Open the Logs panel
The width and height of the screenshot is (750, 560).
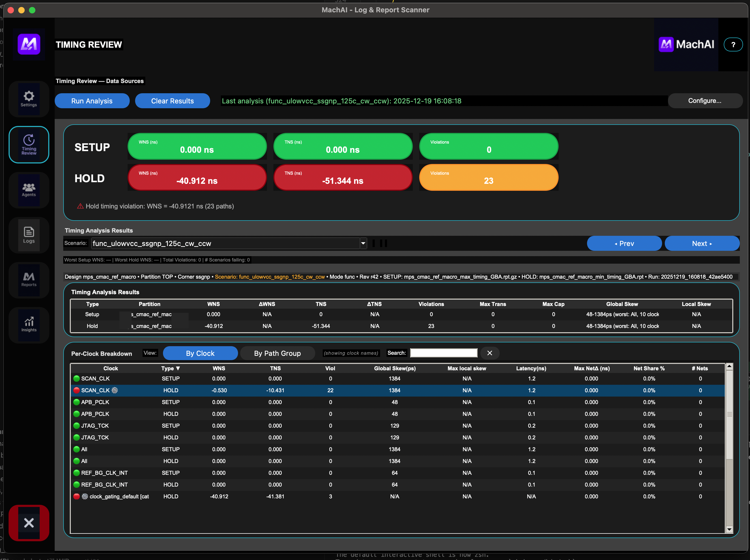[29, 235]
